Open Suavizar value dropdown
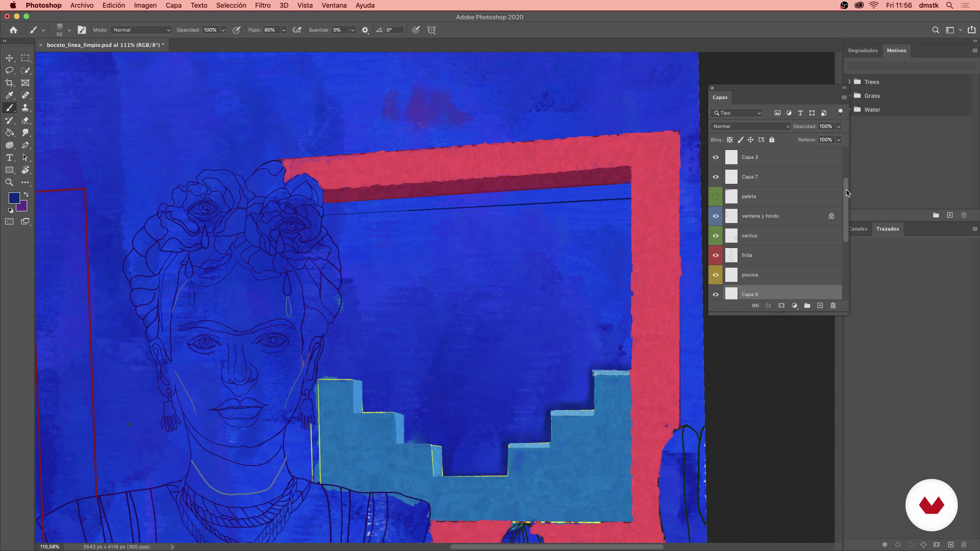 click(x=353, y=30)
